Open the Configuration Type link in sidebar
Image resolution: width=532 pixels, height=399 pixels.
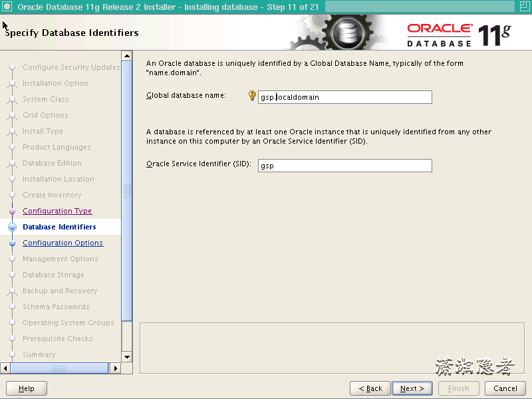pyautogui.click(x=57, y=211)
